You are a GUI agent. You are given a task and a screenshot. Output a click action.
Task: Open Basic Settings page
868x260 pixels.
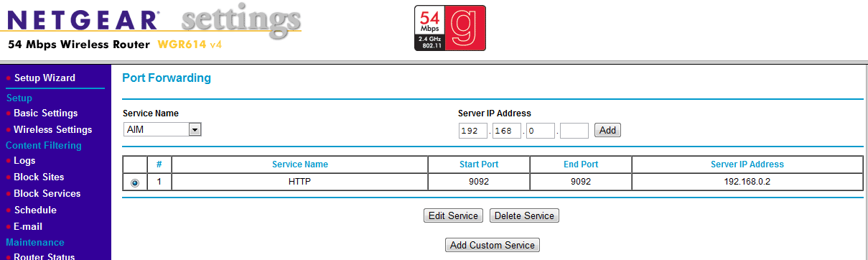[45, 113]
